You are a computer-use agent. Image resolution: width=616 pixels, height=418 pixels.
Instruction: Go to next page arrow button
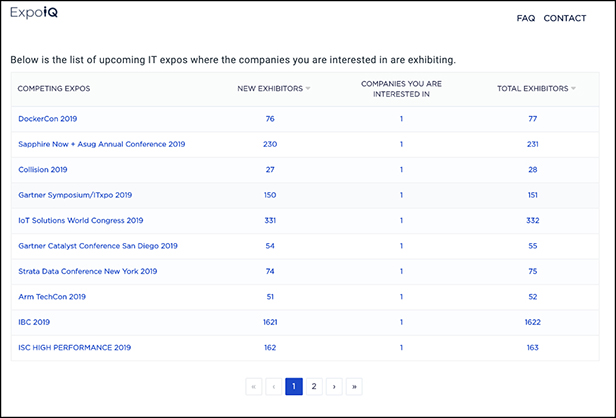click(x=334, y=387)
